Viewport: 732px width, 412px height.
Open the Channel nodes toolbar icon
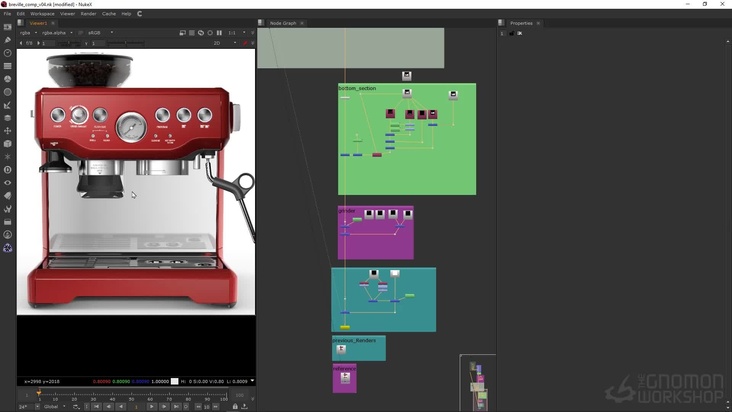click(x=8, y=66)
